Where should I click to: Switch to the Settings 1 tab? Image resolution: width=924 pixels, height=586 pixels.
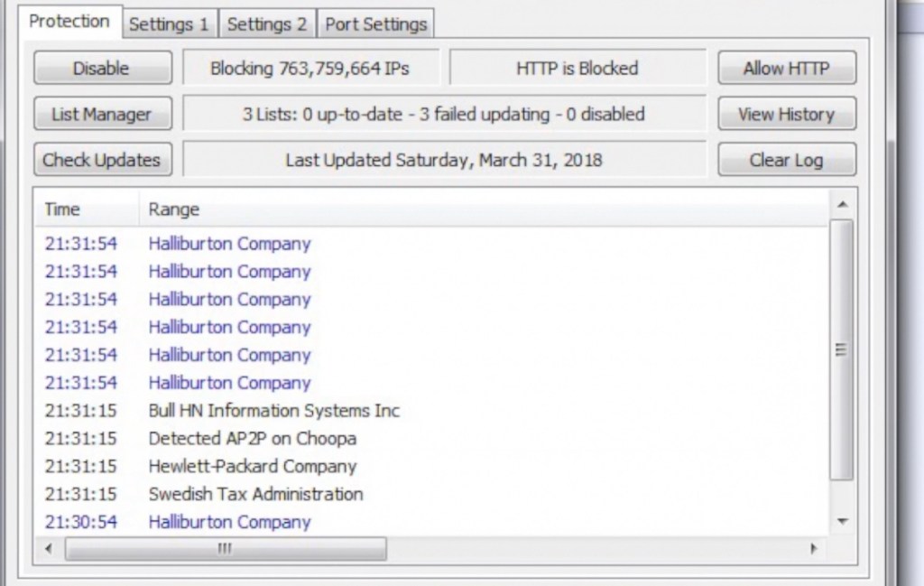click(x=169, y=24)
